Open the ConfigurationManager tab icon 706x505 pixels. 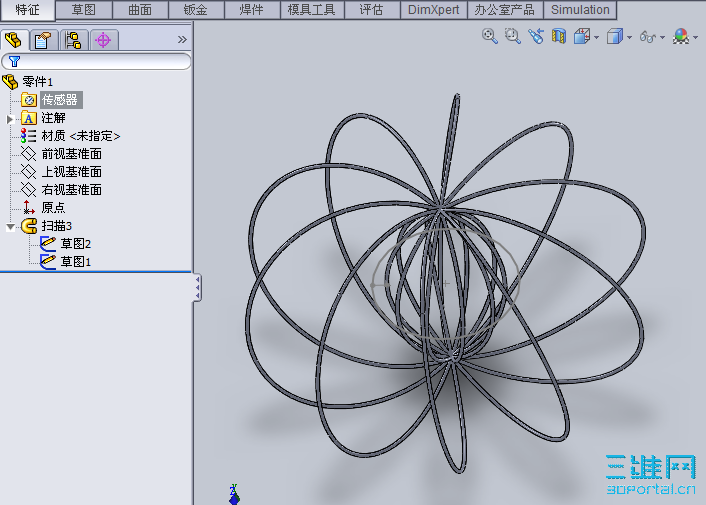[x=73, y=40]
